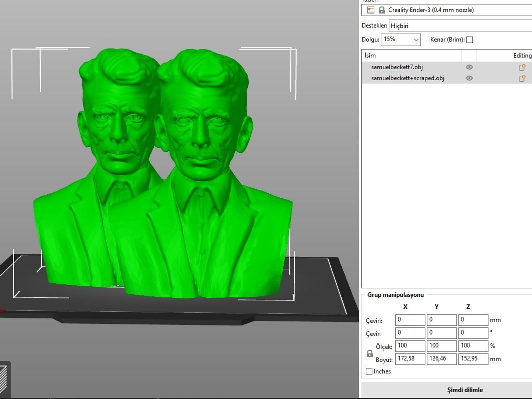Viewport: 532px width, 399px height.
Task: Click the Ölçek X scale field
Action: click(410, 346)
